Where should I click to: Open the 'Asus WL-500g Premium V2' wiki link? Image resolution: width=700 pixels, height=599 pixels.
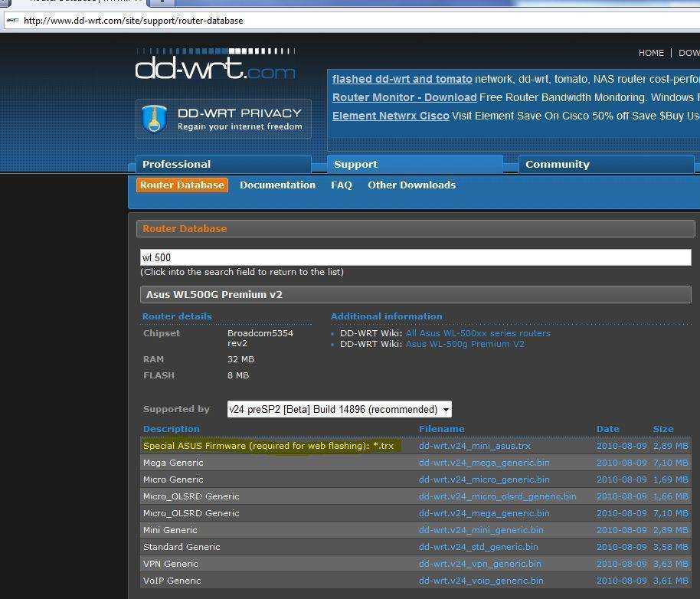click(x=465, y=344)
